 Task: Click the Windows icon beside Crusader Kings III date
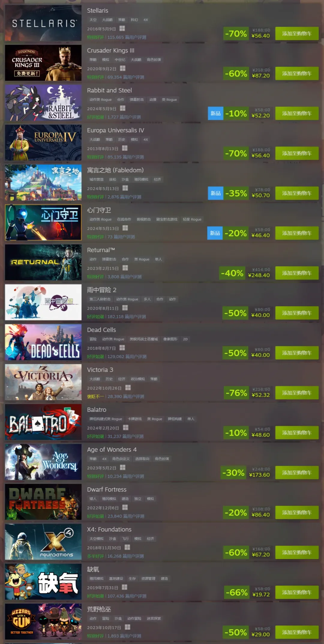click(x=123, y=68)
